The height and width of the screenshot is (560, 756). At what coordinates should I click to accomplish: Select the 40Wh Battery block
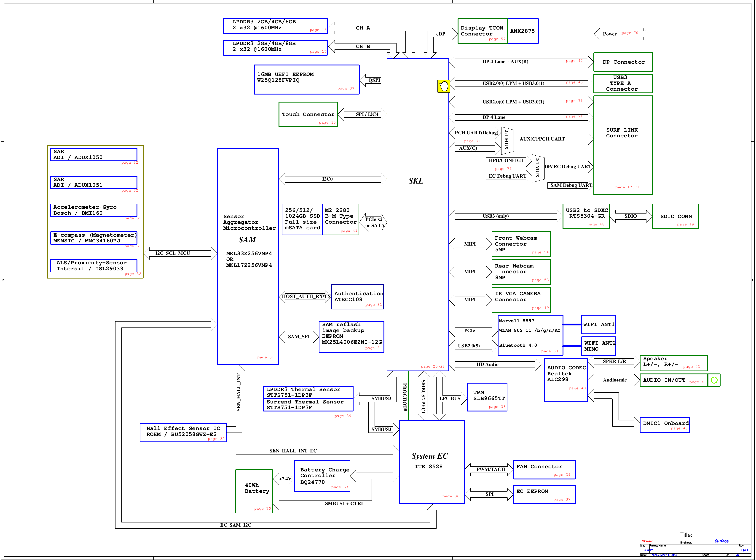click(x=254, y=492)
